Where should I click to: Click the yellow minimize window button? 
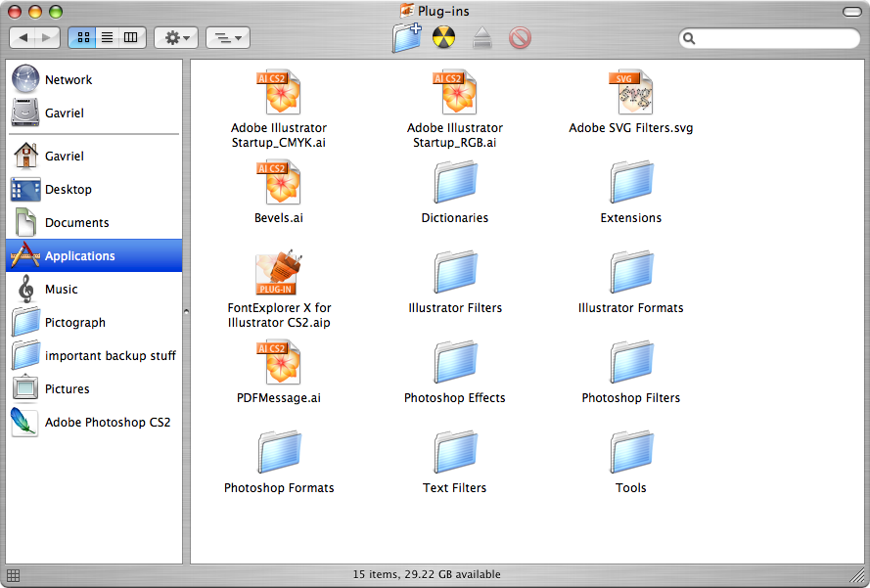pyautogui.click(x=35, y=12)
